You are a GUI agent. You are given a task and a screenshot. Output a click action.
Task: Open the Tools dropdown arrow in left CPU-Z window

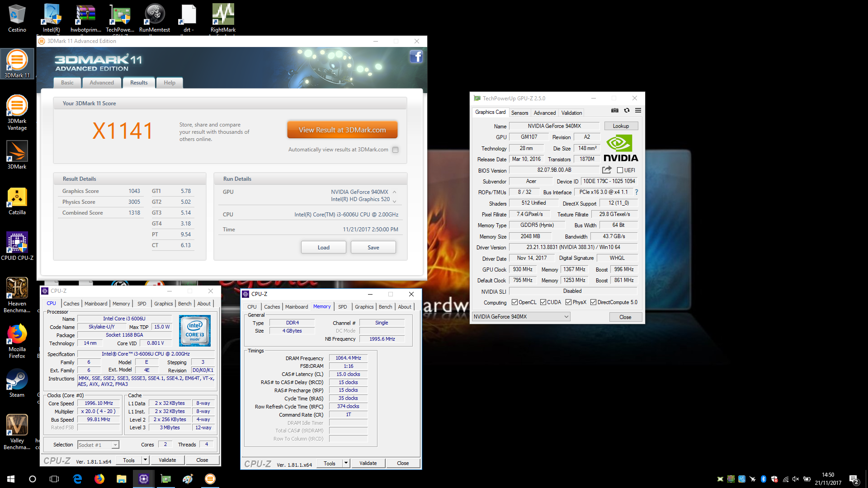point(145,460)
